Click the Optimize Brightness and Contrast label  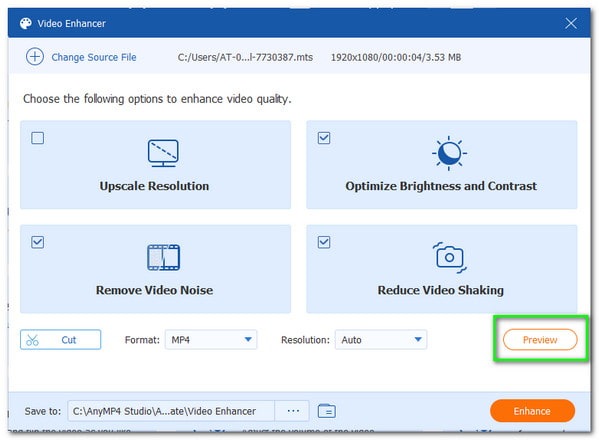click(x=441, y=186)
